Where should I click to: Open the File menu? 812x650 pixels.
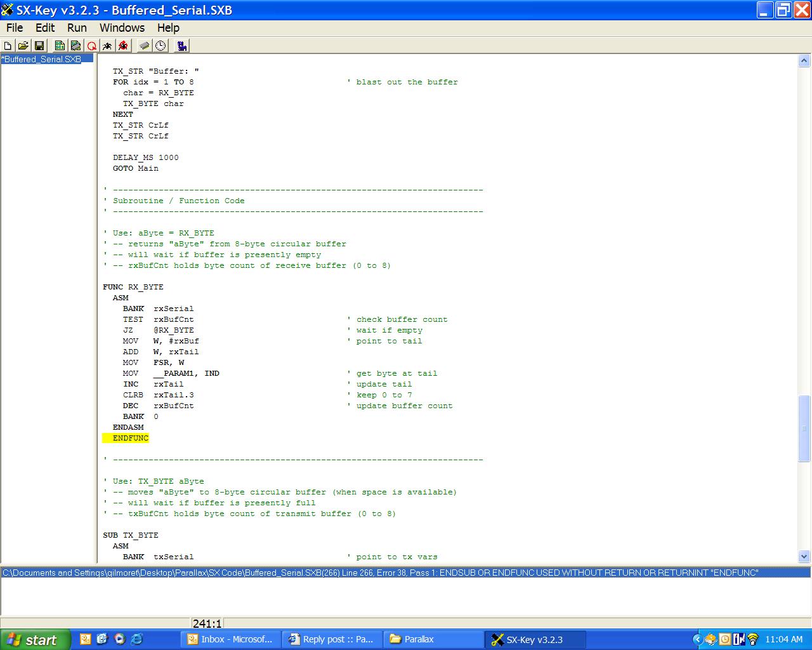14,28
